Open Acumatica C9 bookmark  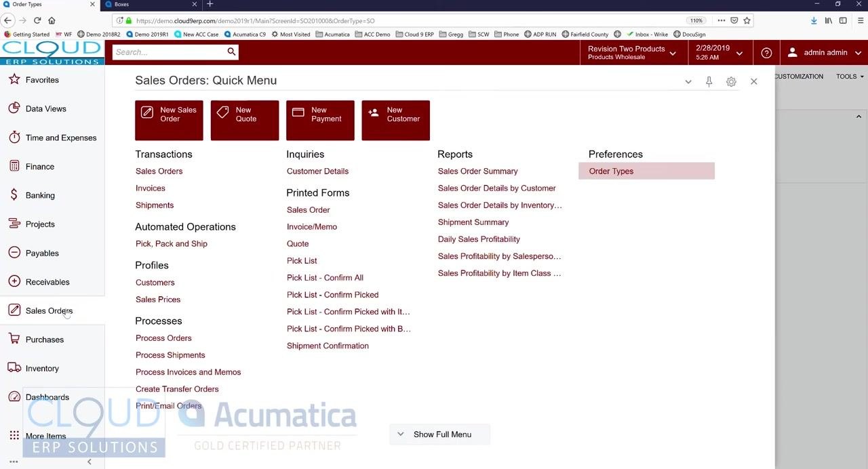pyautogui.click(x=245, y=35)
